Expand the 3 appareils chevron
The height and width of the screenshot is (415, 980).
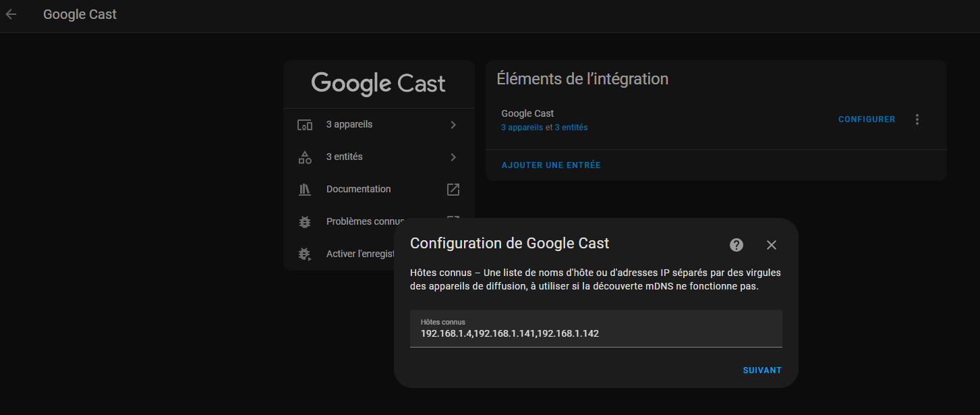(x=453, y=125)
